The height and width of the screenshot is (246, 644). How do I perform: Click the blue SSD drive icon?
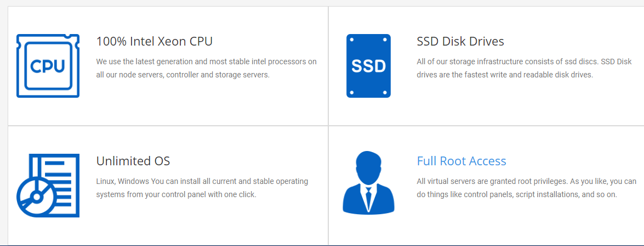pyautogui.click(x=368, y=66)
